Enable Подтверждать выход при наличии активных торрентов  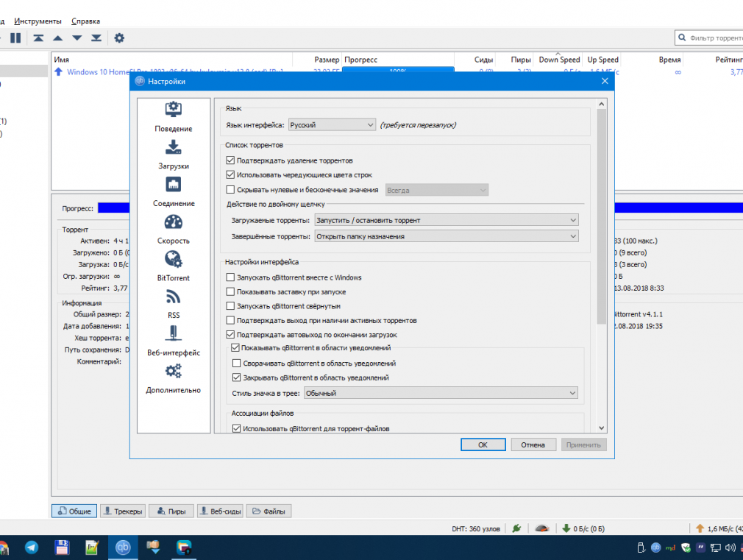(x=230, y=321)
